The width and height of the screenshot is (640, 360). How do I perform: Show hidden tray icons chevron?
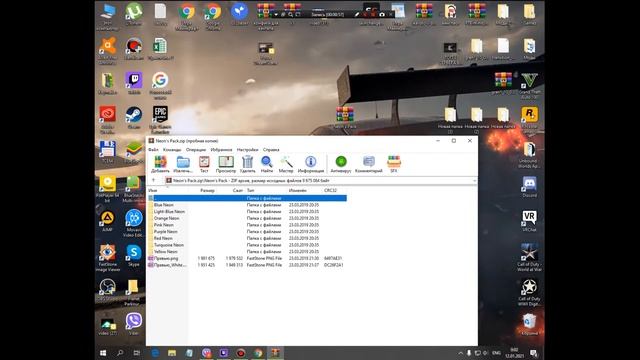(x=460, y=353)
